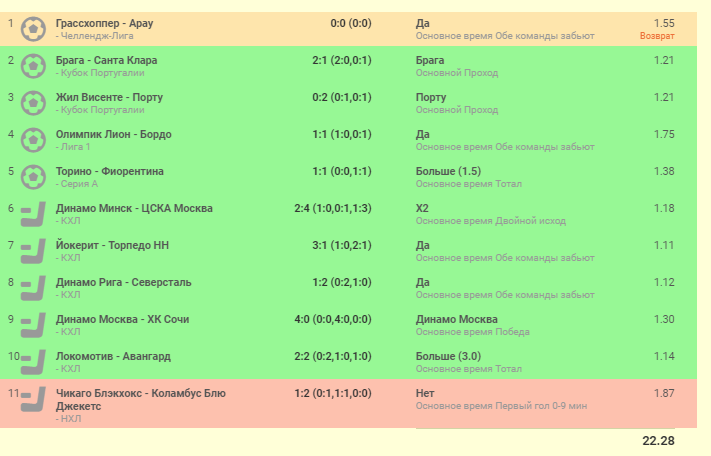
Task: Click market Основное время Первый гол 0-9 мин
Action: click(501, 406)
